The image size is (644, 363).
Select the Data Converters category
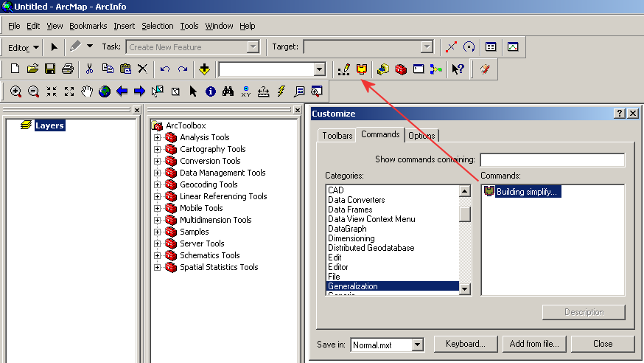tap(356, 200)
